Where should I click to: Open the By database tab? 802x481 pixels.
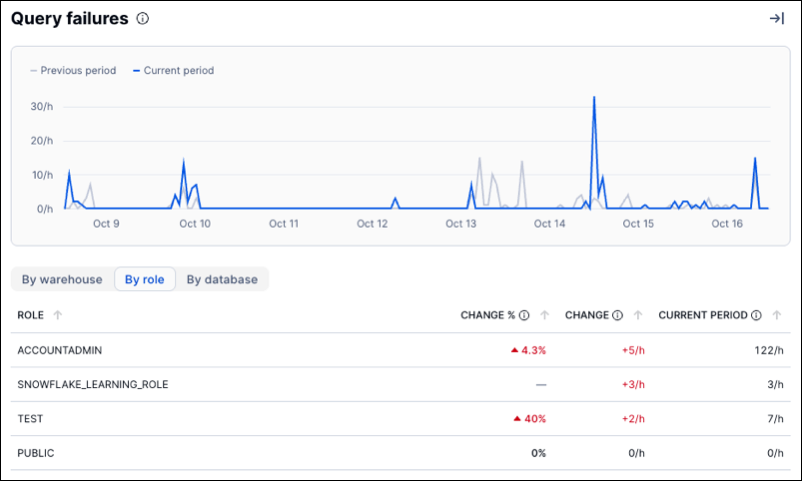coord(222,280)
